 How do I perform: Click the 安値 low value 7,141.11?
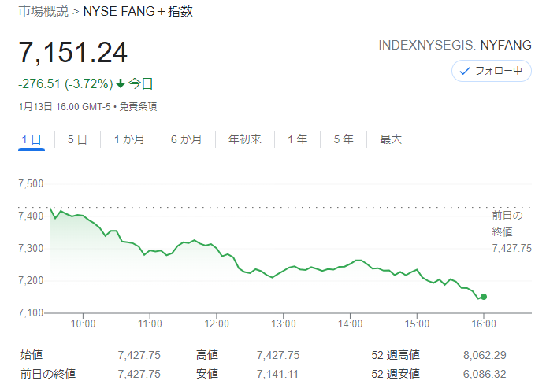[277, 374]
